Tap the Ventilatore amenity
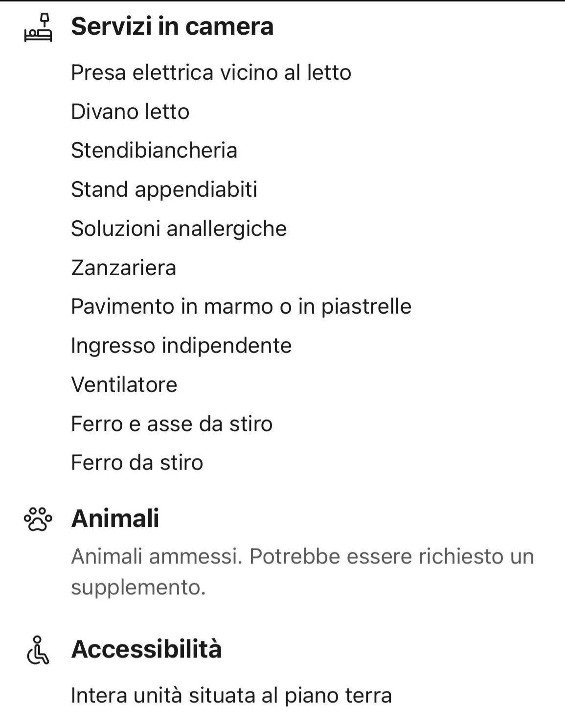This screenshot has height=728, width=565. [124, 384]
